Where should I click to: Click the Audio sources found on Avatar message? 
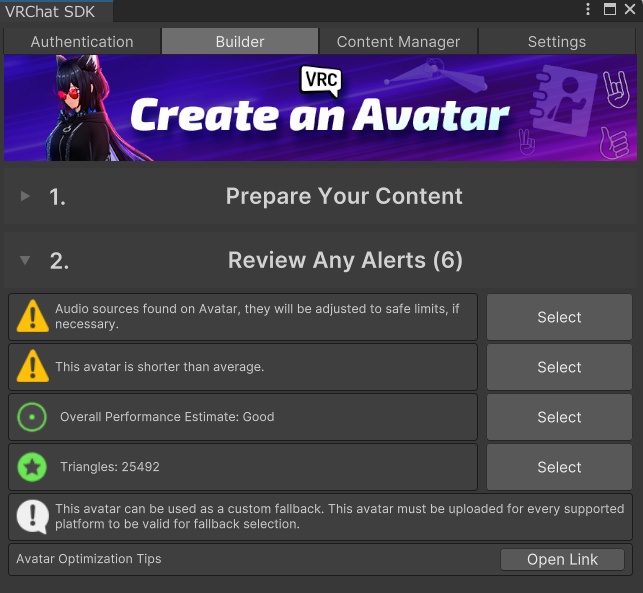[x=257, y=316]
